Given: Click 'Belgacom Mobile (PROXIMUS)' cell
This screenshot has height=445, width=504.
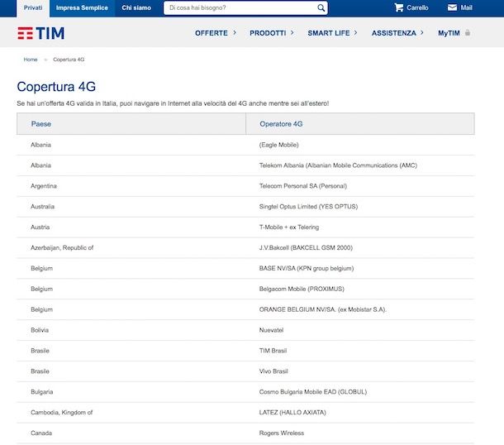Looking at the screenshot, I should click(x=302, y=289).
